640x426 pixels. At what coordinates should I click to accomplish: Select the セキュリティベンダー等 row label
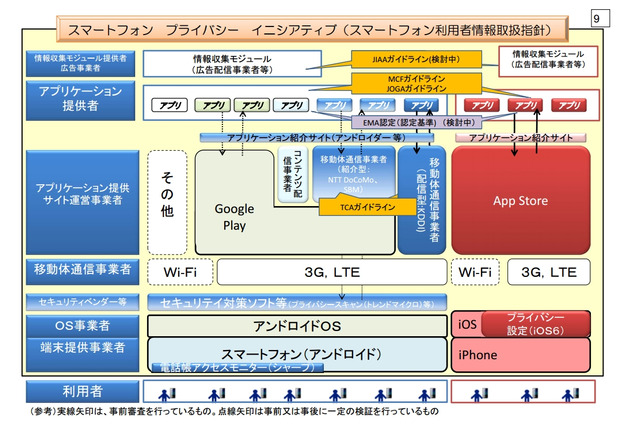(82, 302)
